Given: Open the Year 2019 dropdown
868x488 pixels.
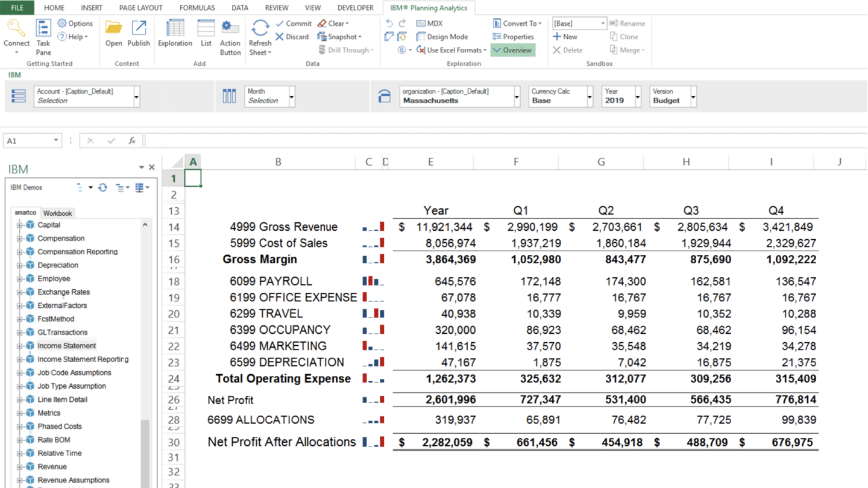Looking at the screenshot, I should (x=638, y=96).
